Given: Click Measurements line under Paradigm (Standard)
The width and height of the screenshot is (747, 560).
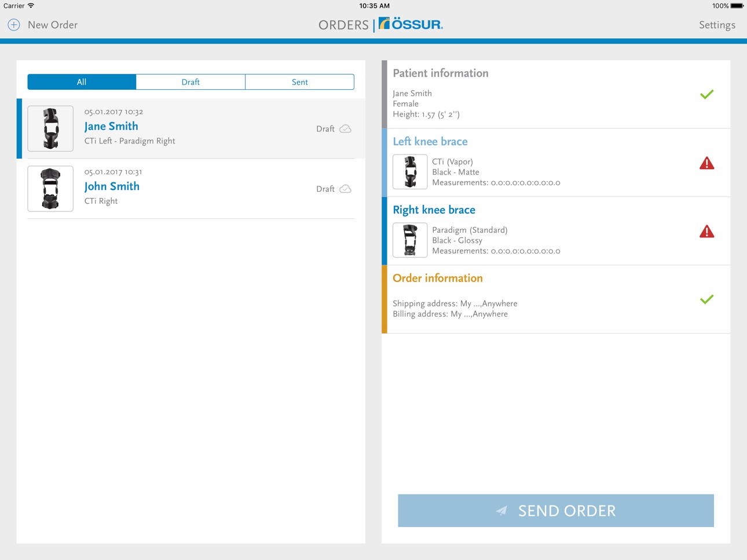Looking at the screenshot, I should pyautogui.click(x=496, y=251).
